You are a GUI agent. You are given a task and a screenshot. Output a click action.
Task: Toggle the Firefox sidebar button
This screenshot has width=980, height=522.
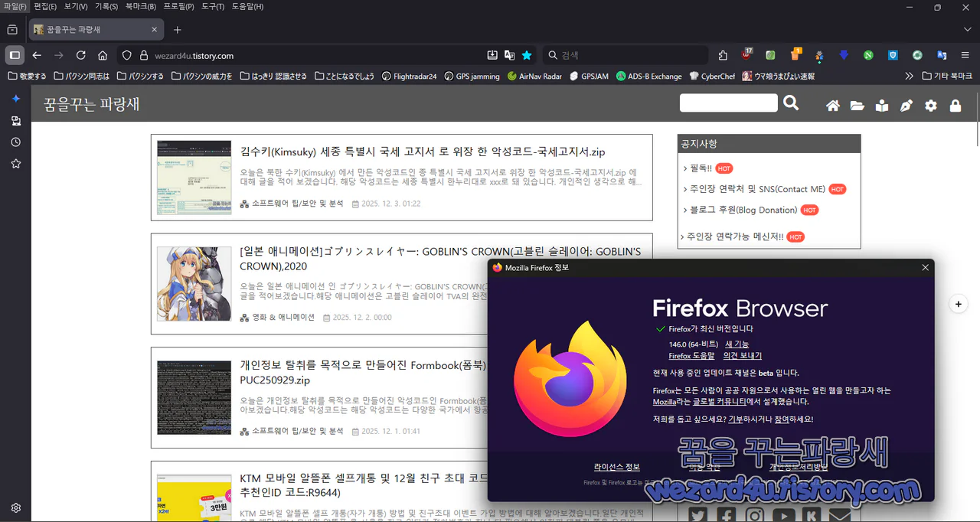click(15, 55)
